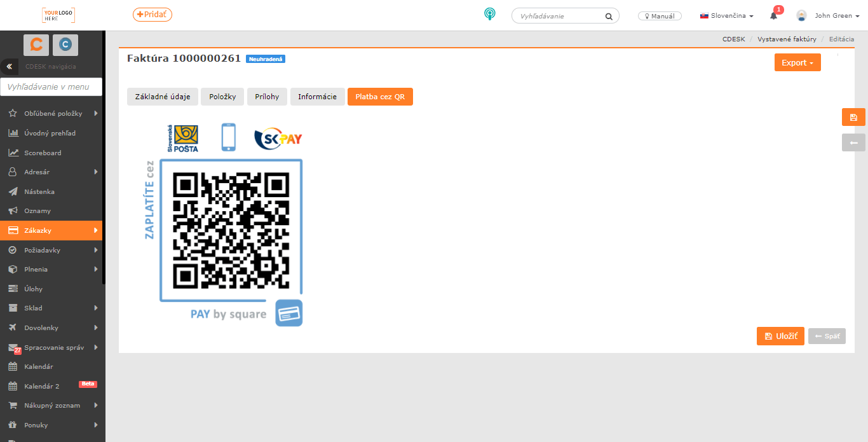Viewport: 868px width, 442px height.
Task: Click the star icon for Obľúbené položky
Action: click(x=13, y=114)
